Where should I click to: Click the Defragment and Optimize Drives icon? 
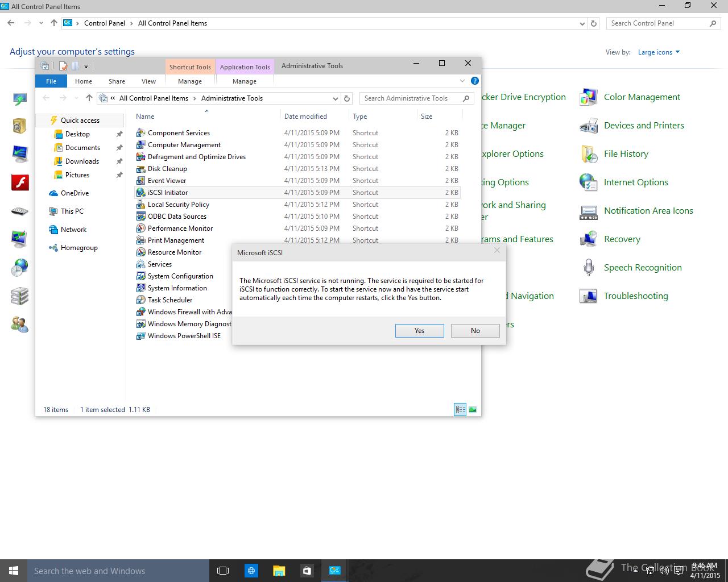[140, 157]
